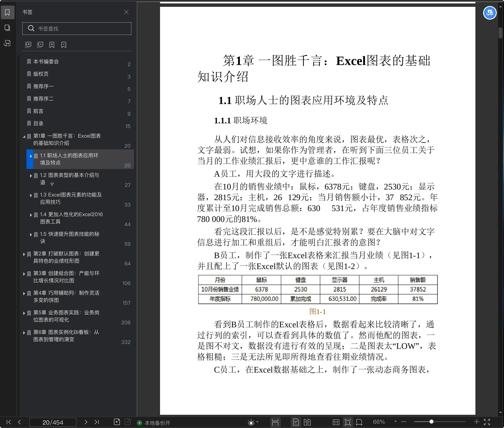Go forward to next view icon
The width and height of the screenshot is (504, 428).
(x=128, y=422)
